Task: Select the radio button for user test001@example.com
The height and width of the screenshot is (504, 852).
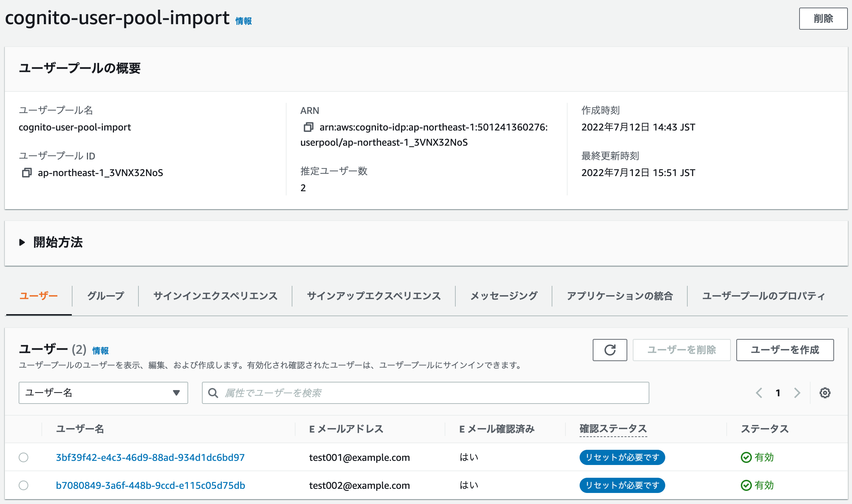Action: coord(23,457)
